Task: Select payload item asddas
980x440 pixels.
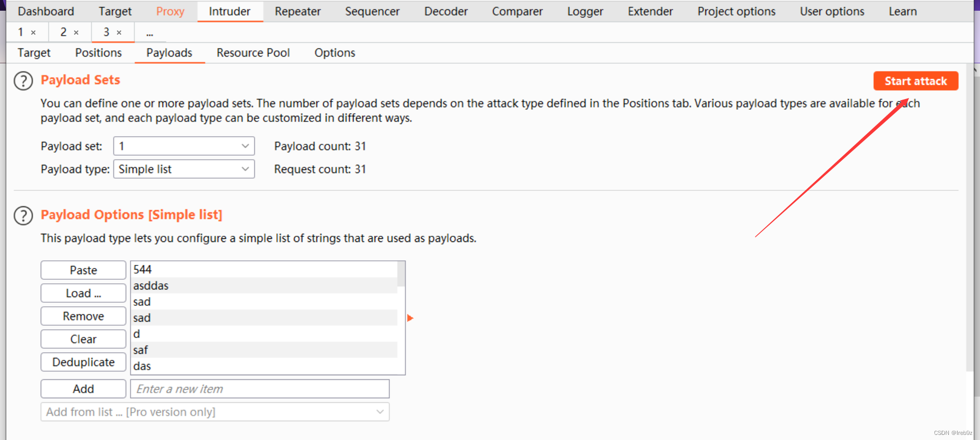Action: 264,285
